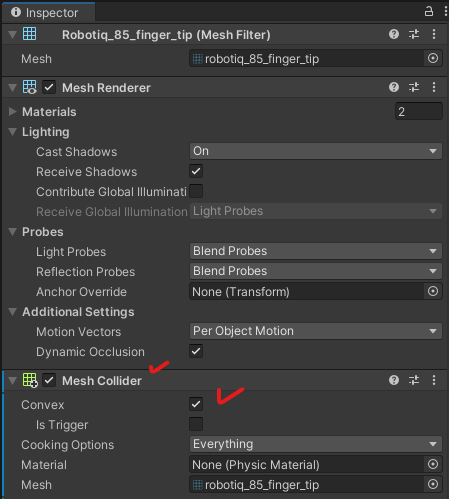Open the Inspector panel kebab menu

[446, 11]
